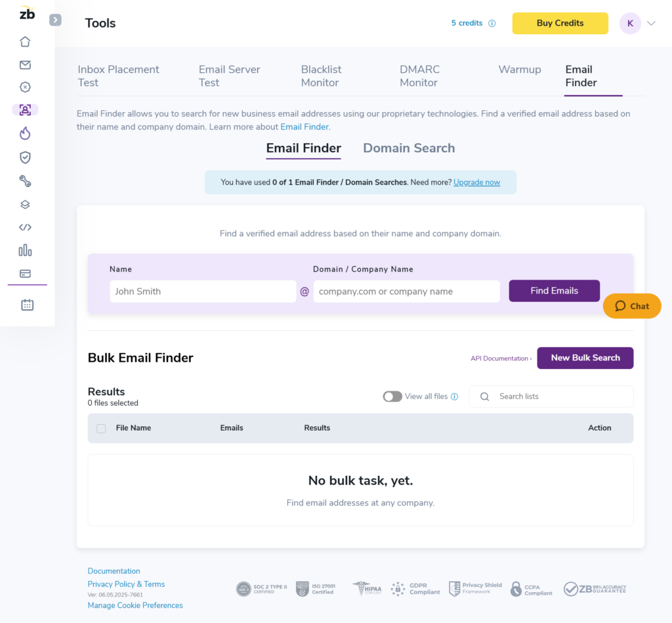Screen dimensions: 672x623
Task: Click the envelope email icon in the sidebar
Action: pos(25,65)
